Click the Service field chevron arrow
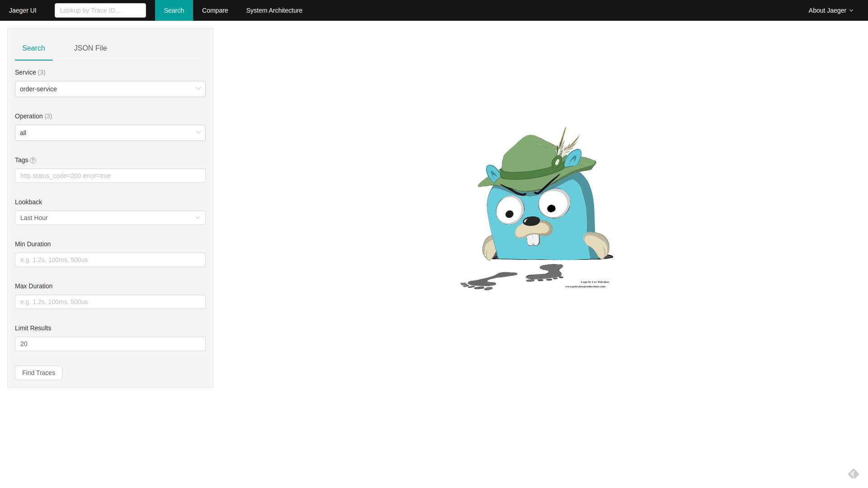The width and height of the screenshot is (868, 488). [x=198, y=89]
